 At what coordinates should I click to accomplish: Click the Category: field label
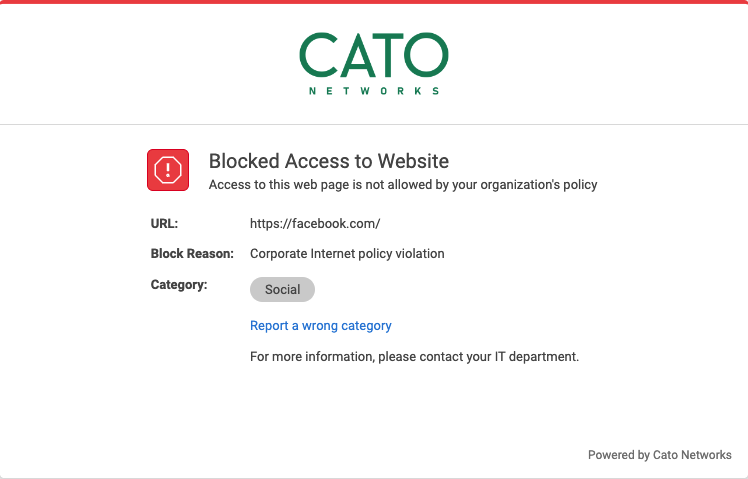coord(179,285)
